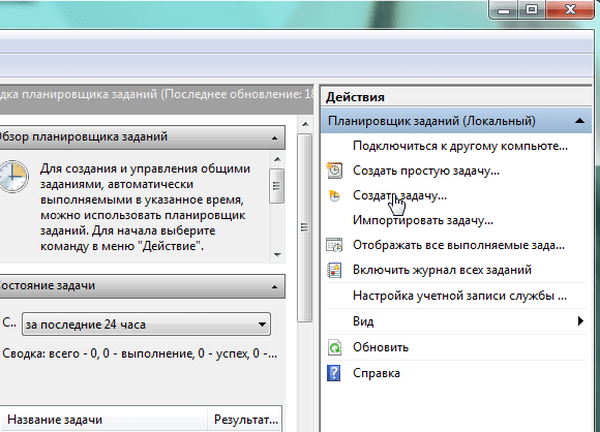Click the 'Включить журнал всех заданий' icon

(x=334, y=270)
